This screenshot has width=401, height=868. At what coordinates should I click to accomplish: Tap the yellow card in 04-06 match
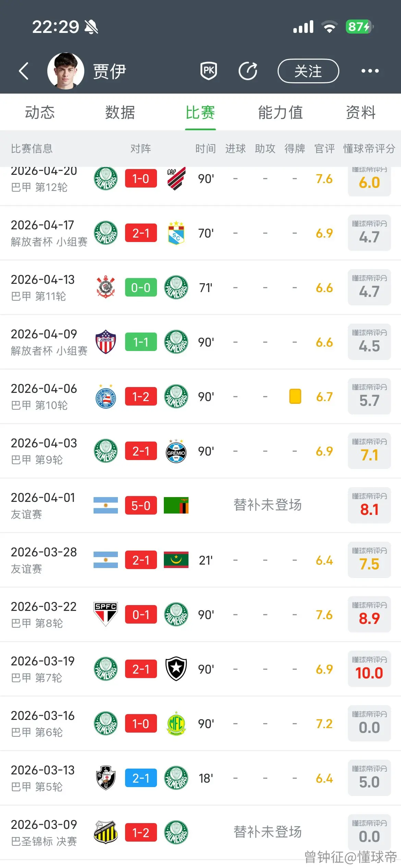295,396
